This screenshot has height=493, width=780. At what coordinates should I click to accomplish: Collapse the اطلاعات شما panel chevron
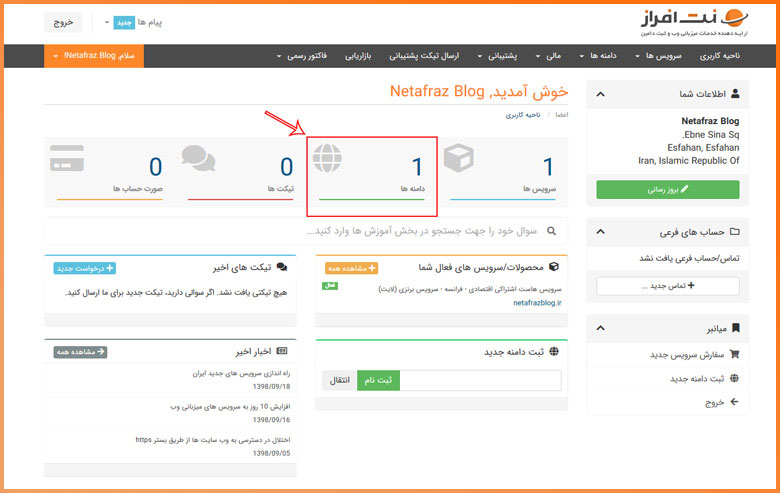tap(600, 94)
